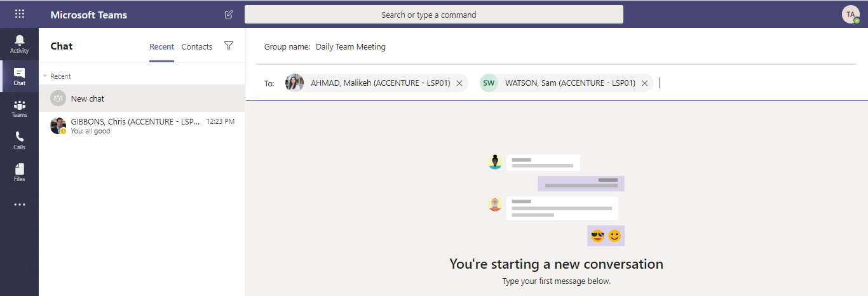Screen dimensions: 868x296
Task: Click the Microsoft Teams title
Action: tap(89, 15)
